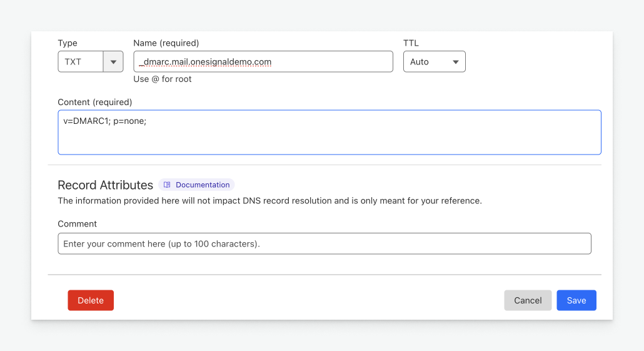The image size is (644, 351).
Task: Click the DNS record resolution info sentence
Action: (269, 201)
